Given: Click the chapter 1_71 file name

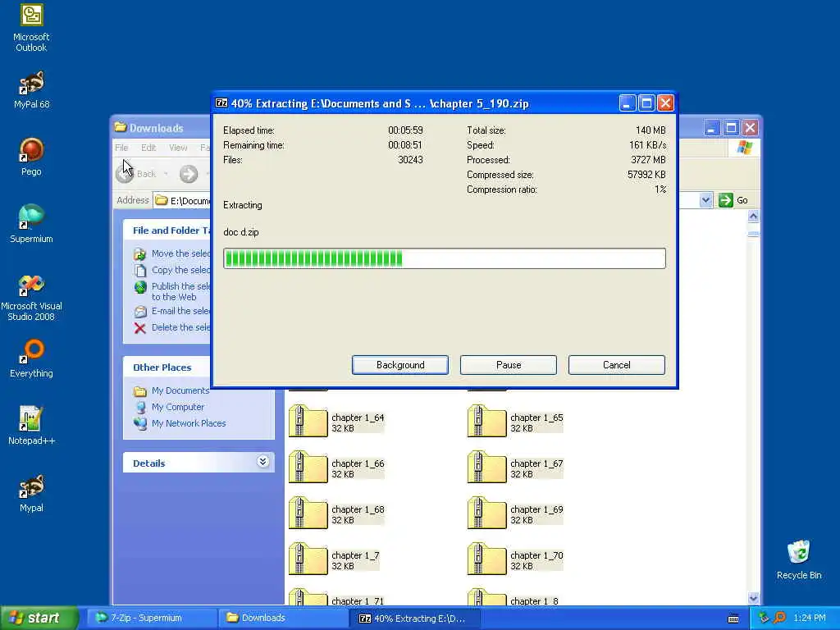Looking at the screenshot, I should (x=358, y=601).
